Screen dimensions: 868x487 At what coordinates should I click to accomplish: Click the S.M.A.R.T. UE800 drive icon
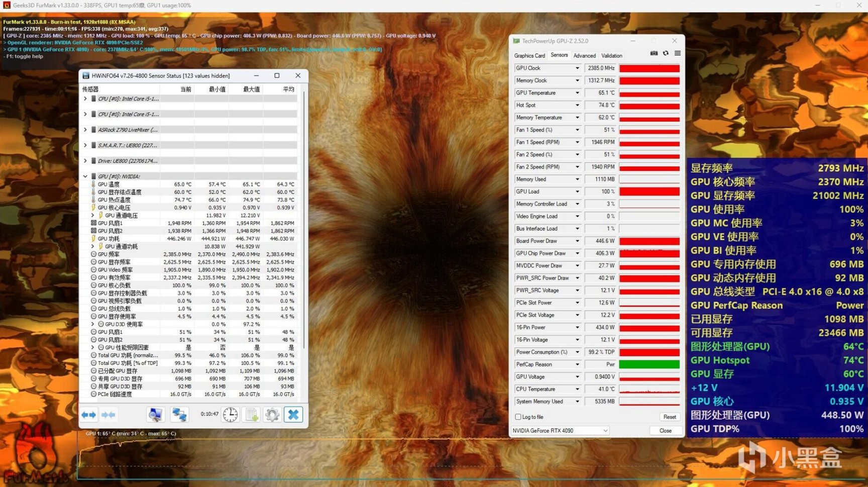point(93,145)
